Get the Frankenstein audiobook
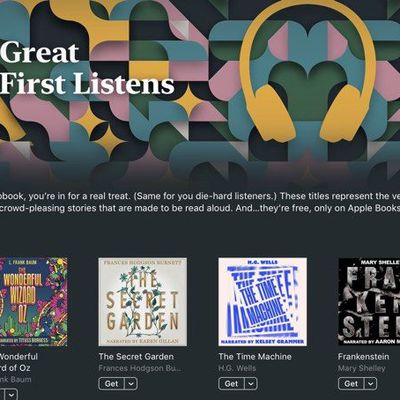This screenshot has width=400, height=400. [351, 384]
